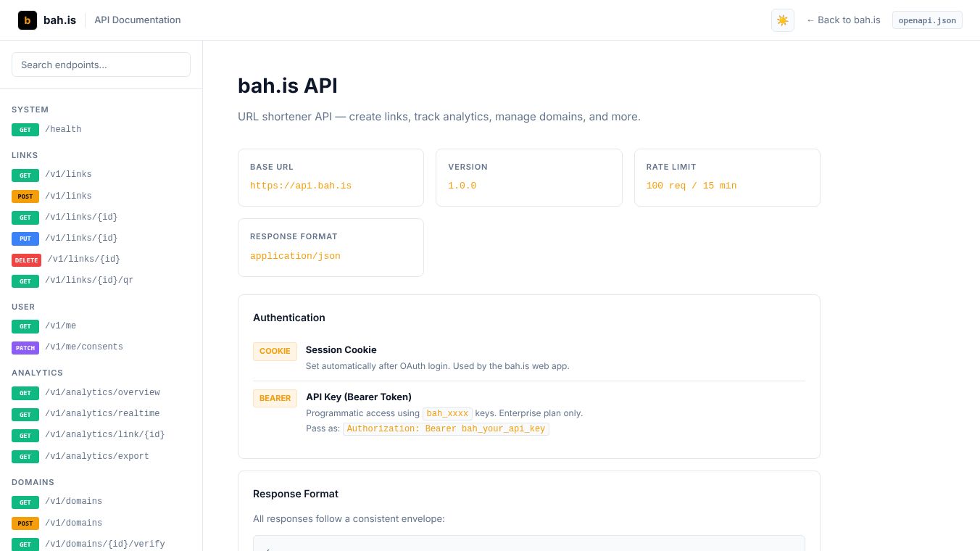Open the GET /v1/me endpoint
Screen dimensions: 980x551
[101, 326]
